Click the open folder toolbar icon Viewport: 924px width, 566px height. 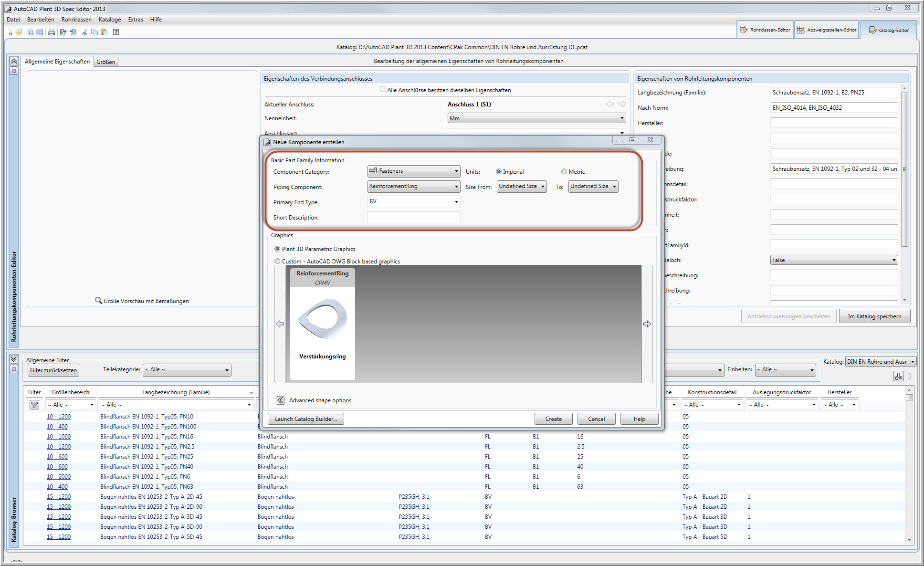[x=18, y=32]
